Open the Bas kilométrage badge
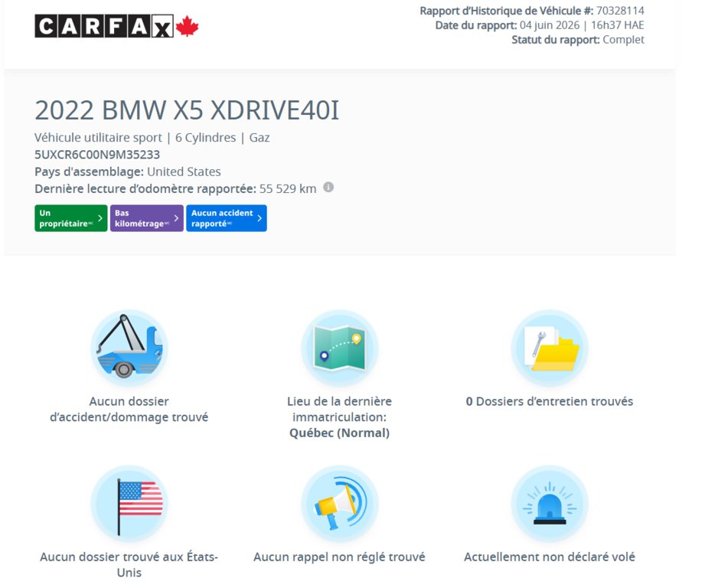Viewport: 705px width, 588px height. tap(146, 218)
